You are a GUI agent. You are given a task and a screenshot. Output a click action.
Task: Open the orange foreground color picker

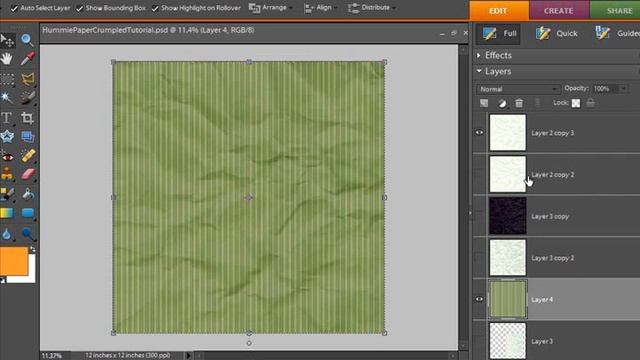tap(13, 260)
